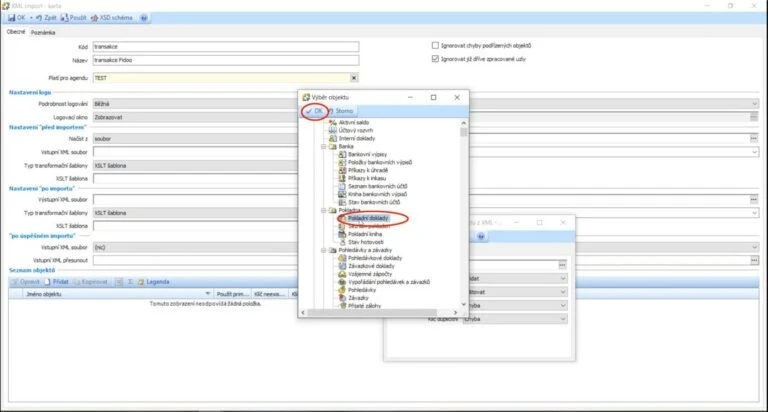The width and height of the screenshot is (768, 412).
Task: Click Kopírovat in Seznam objektů toolbar
Action: coord(91,282)
